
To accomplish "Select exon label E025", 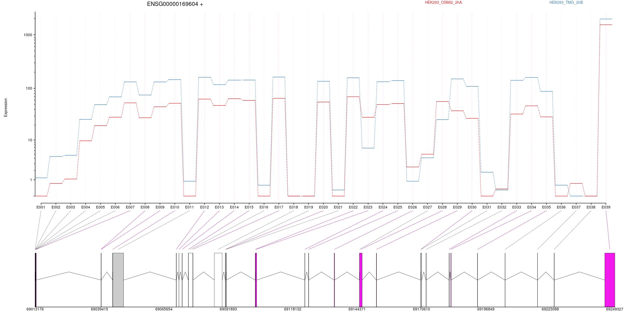I will 398,207.
